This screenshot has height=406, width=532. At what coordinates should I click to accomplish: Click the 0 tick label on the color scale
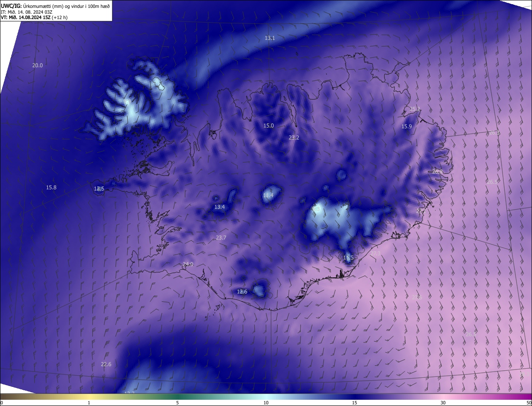click(2, 403)
